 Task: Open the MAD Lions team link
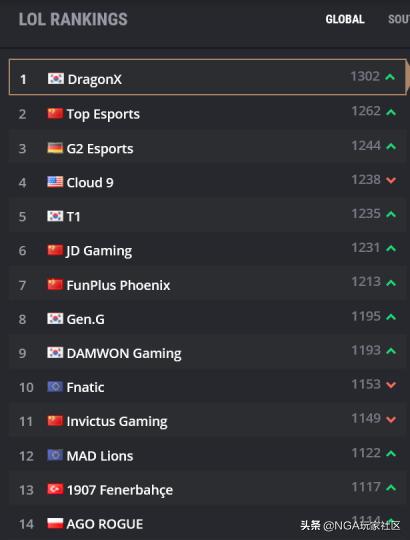coord(100,456)
